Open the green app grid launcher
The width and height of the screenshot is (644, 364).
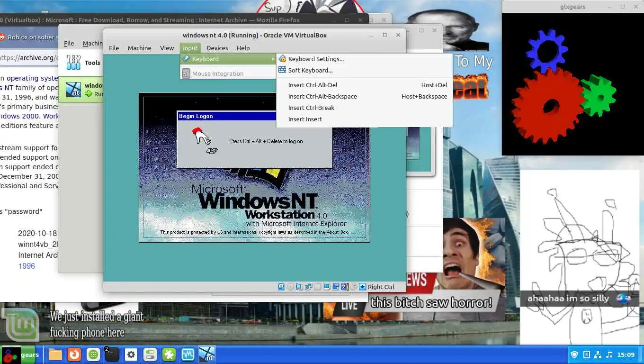pos(93,355)
